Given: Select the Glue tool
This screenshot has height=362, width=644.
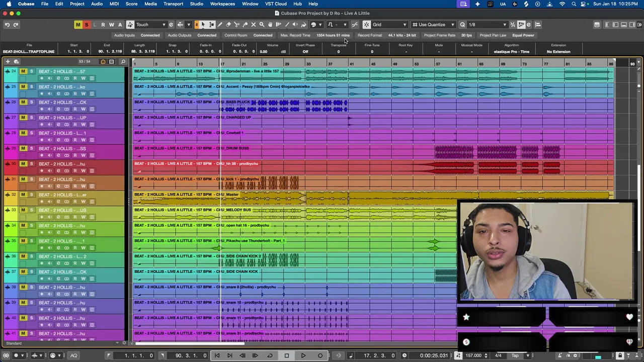Looking at the screenshot, I should click(x=245, y=25).
